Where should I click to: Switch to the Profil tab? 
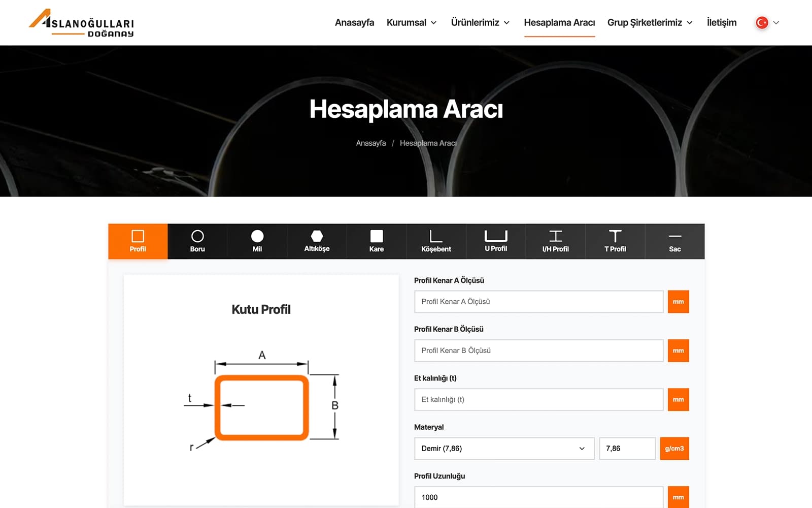(x=138, y=241)
